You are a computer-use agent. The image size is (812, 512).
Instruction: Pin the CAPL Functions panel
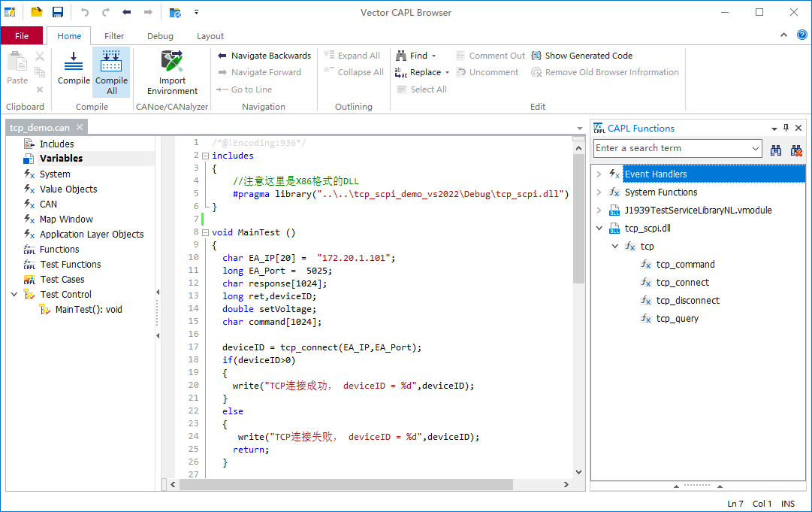786,128
